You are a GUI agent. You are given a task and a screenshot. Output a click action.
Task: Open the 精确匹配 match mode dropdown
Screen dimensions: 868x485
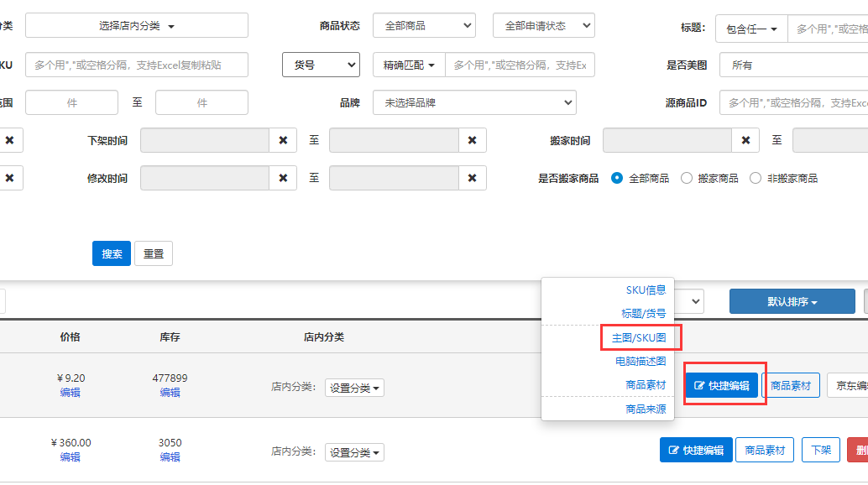tap(409, 65)
